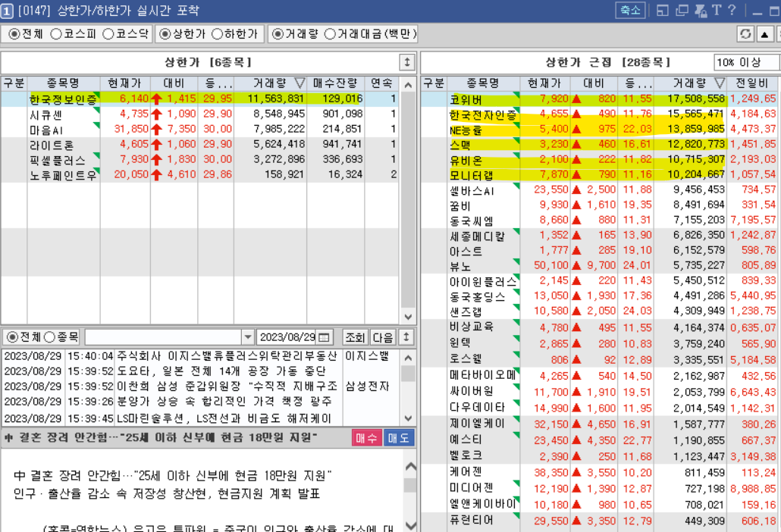Select the 하한가 radio button
Viewport: 781px width, 532px height.
217,34
